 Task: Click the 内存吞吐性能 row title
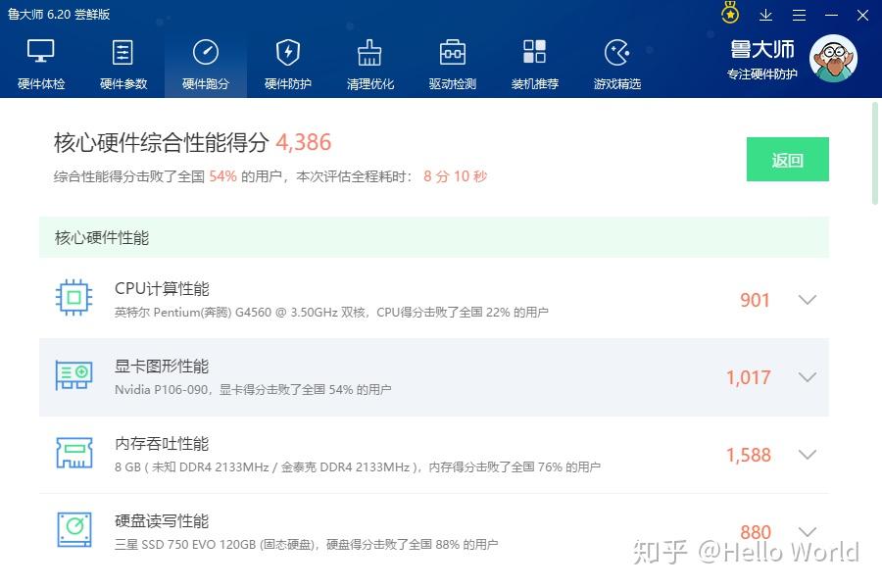click(162, 444)
